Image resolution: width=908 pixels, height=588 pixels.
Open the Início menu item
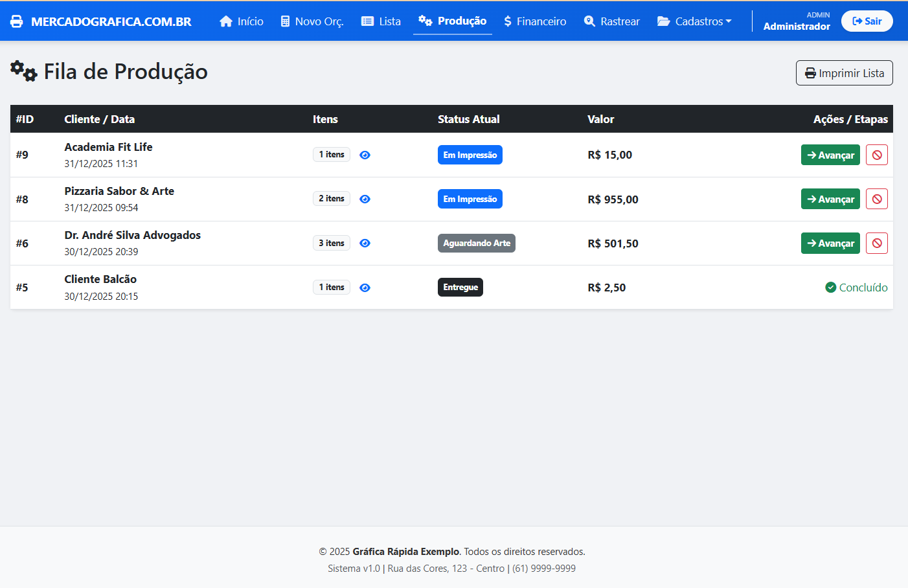point(242,21)
